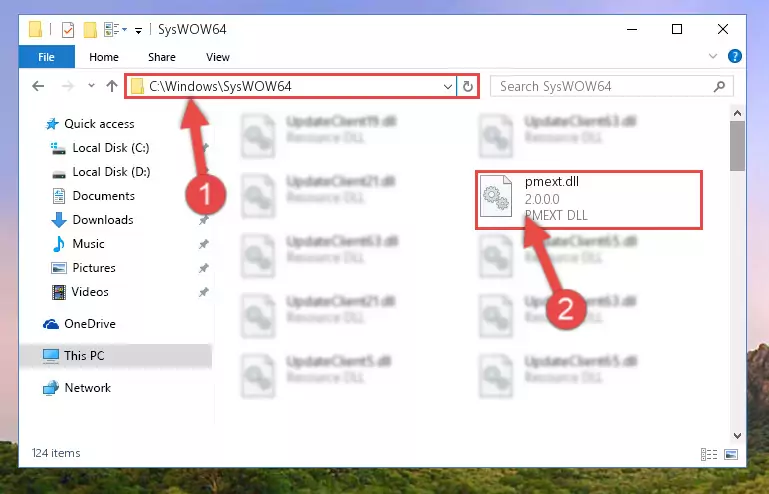Click the folder icon in title bar
Image resolution: width=769 pixels, height=494 pixels.
35,29
